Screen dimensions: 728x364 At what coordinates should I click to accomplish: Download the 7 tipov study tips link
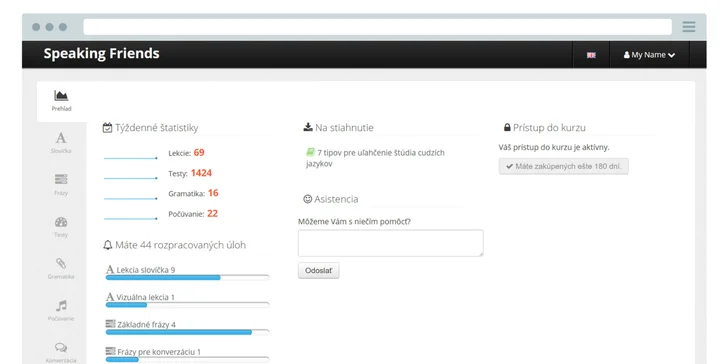pos(375,158)
